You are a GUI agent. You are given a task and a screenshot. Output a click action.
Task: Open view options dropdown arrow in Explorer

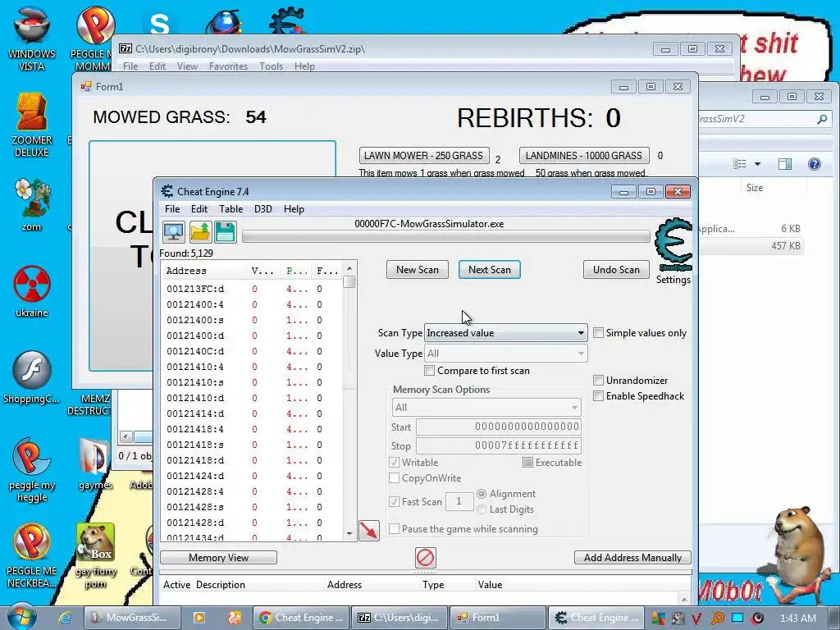757,164
